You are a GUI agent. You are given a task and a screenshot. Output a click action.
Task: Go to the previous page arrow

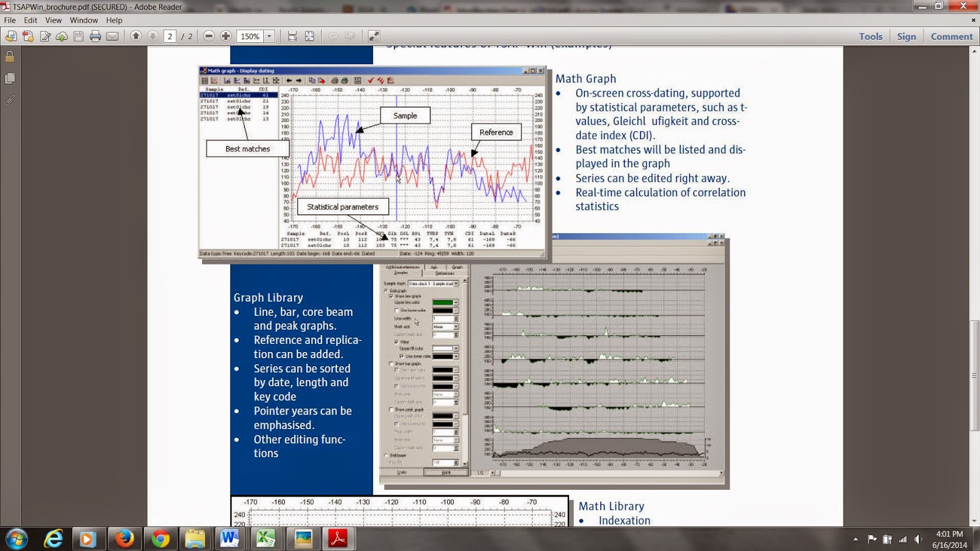pos(136,36)
